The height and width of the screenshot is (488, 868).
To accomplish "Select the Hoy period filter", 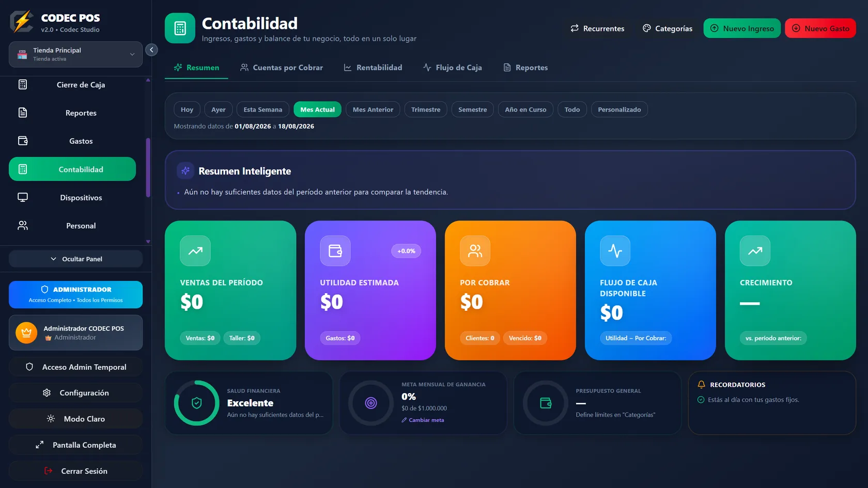I will (x=187, y=109).
